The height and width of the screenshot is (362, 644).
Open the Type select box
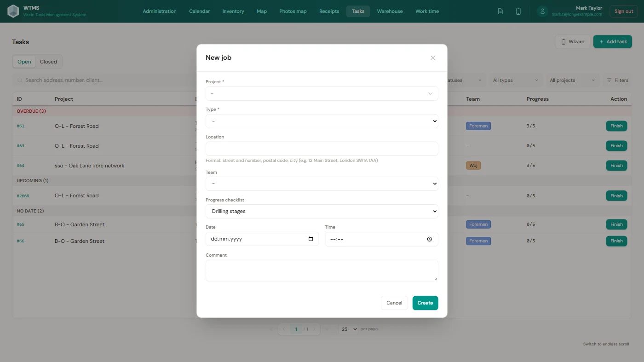(x=322, y=121)
